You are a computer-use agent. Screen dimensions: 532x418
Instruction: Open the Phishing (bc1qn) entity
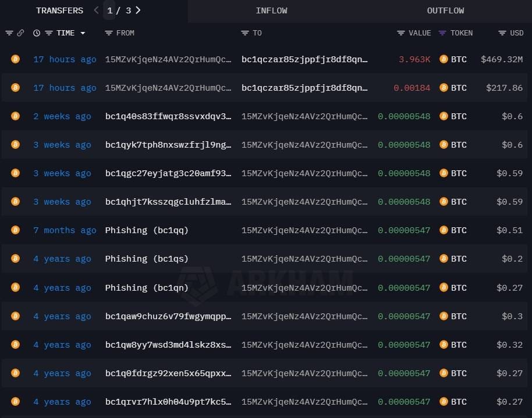147,287
